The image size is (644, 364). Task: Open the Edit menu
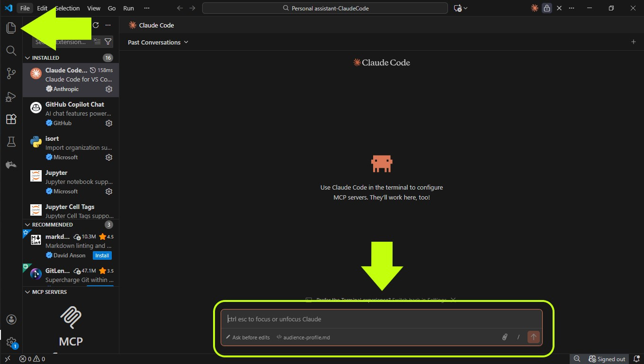coord(42,8)
